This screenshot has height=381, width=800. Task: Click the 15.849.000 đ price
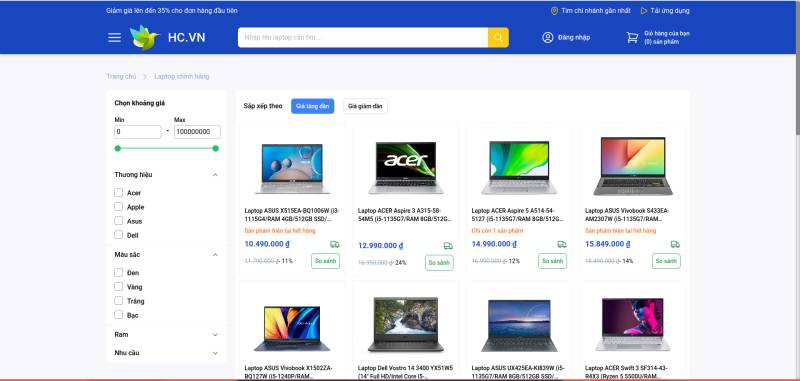[x=608, y=244]
